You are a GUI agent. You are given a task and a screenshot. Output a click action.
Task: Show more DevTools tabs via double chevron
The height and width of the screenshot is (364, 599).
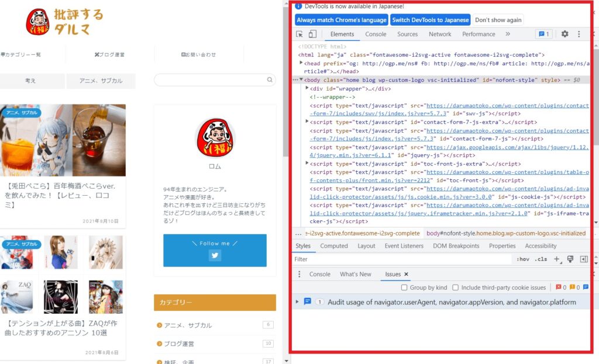click(x=508, y=34)
